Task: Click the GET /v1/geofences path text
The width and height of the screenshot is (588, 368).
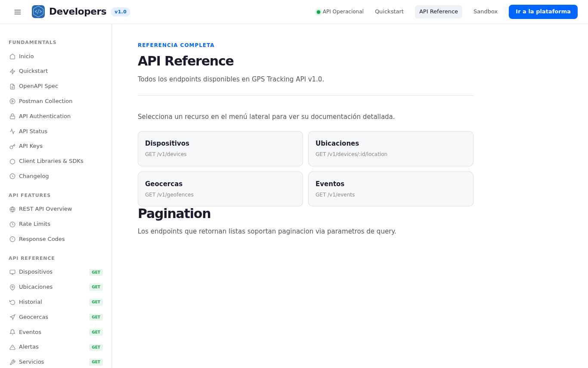Action: point(169,195)
